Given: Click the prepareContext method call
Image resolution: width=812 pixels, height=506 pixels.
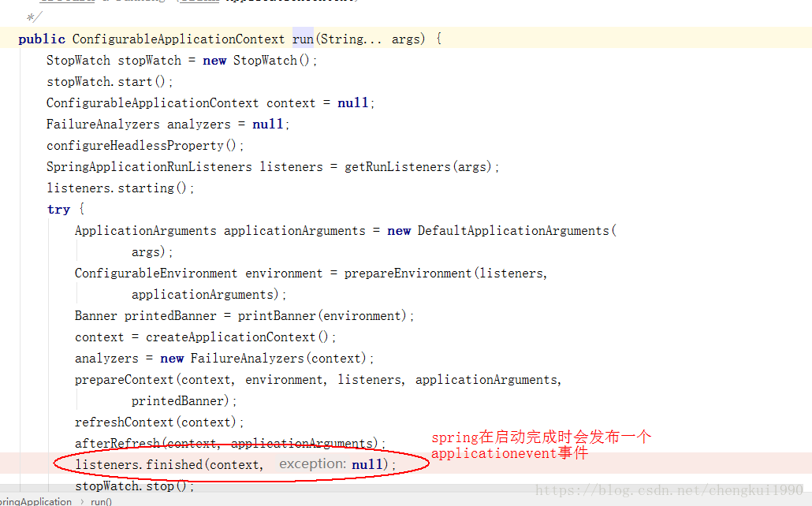Looking at the screenshot, I should 125,380.
